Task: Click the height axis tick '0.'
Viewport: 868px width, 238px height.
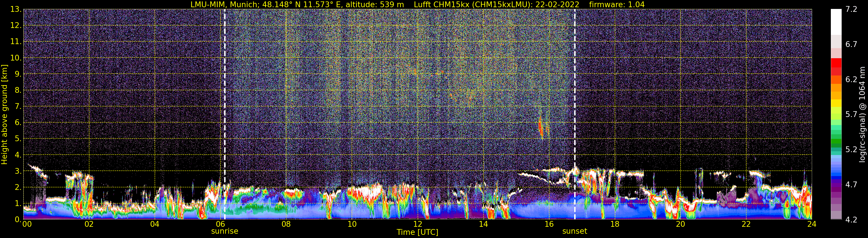Action: coord(18,219)
